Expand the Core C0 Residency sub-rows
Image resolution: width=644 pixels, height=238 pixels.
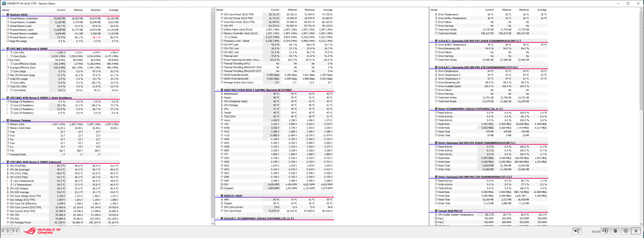pyautogui.click(x=7, y=105)
